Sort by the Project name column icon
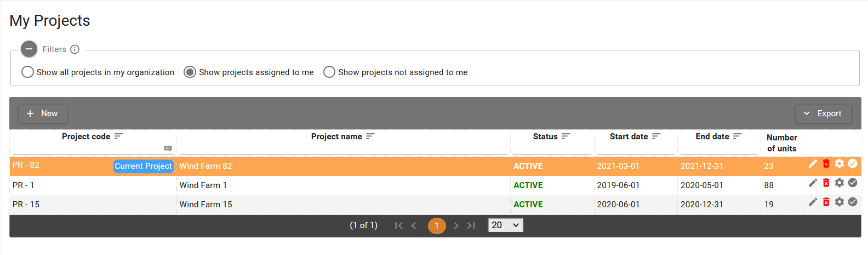This screenshot has height=255, width=868. [370, 136]
